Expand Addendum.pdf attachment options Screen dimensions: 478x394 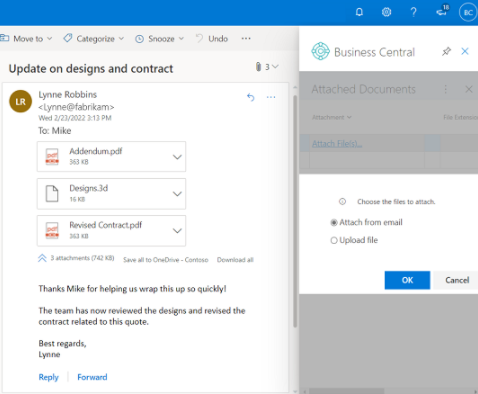pos(177,157)
